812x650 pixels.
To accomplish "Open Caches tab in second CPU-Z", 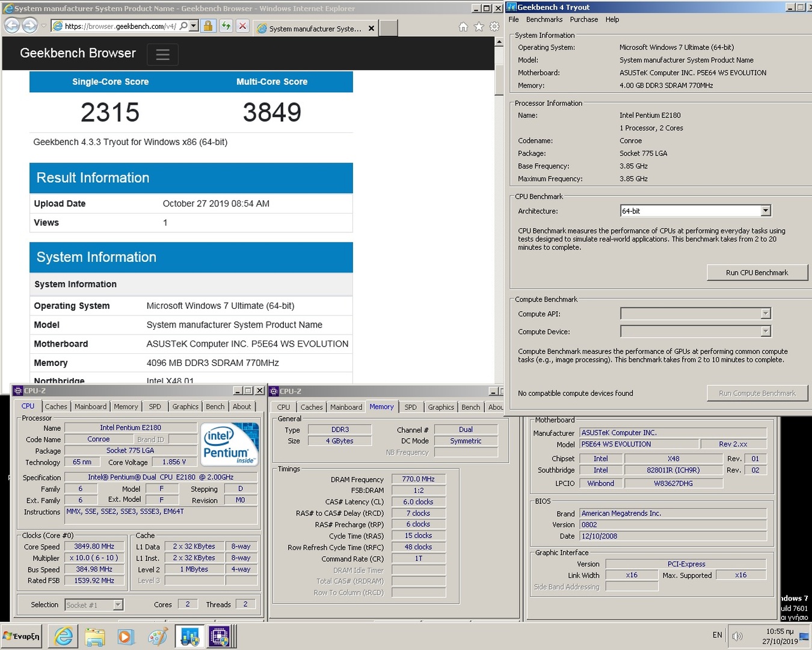I will pos(312,407).
